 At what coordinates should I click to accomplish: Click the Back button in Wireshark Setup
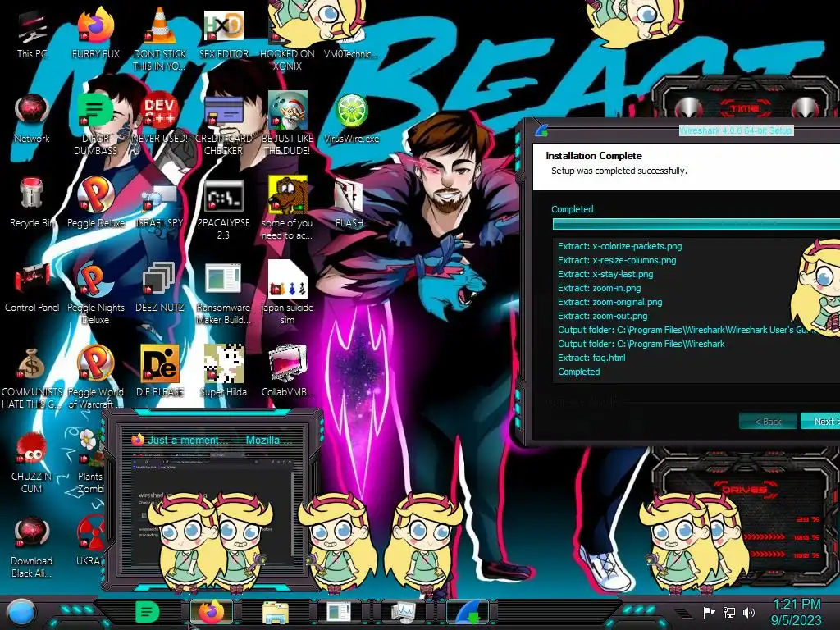point(768,421)
